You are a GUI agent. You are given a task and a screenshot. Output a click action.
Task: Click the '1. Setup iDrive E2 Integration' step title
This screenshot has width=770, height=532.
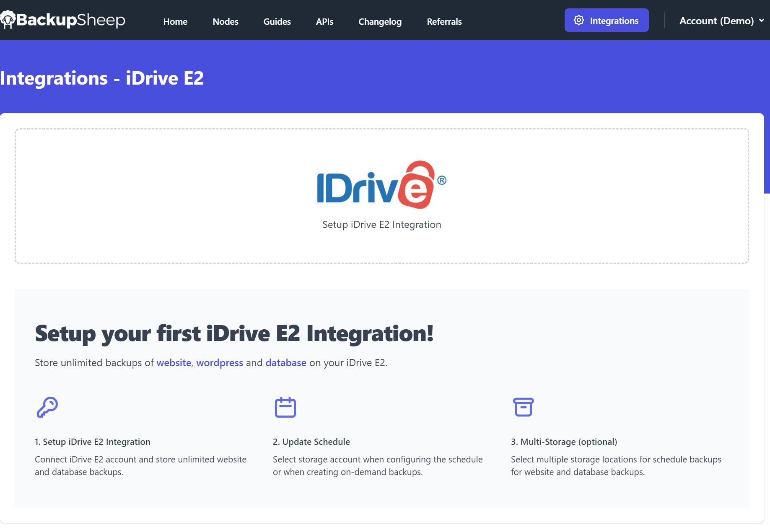[93, 442]
